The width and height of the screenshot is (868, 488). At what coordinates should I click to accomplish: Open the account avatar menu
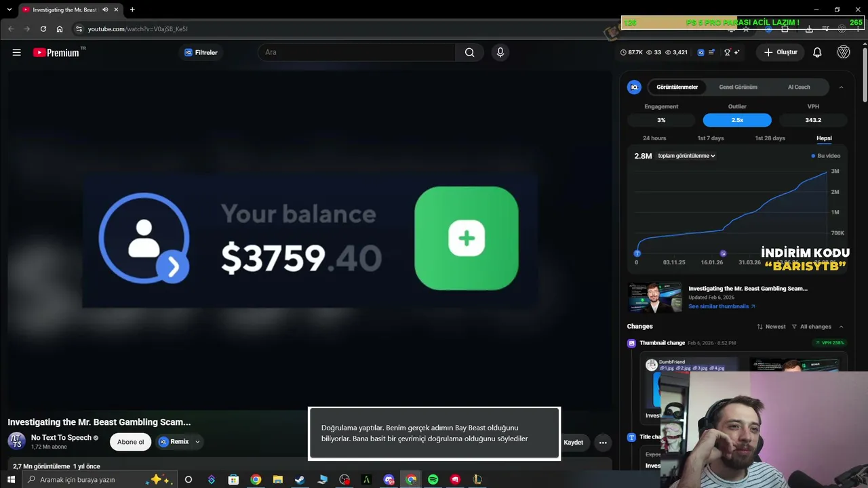click(844, 52)
